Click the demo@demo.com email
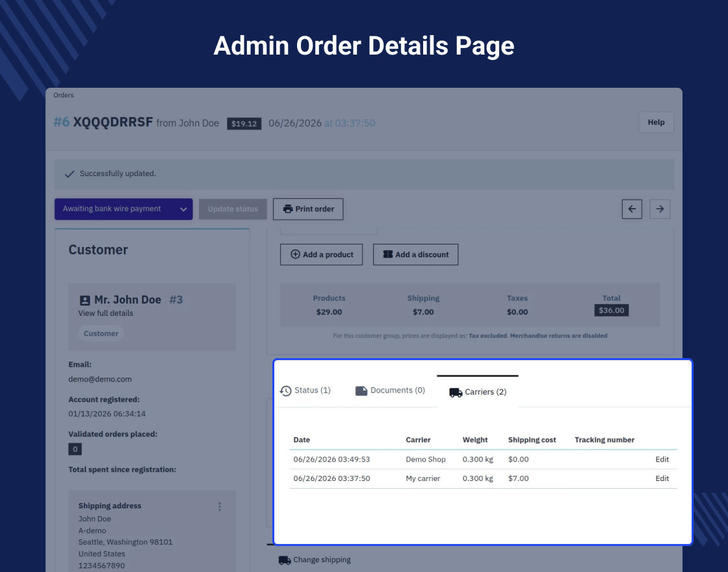 [100, 379]
